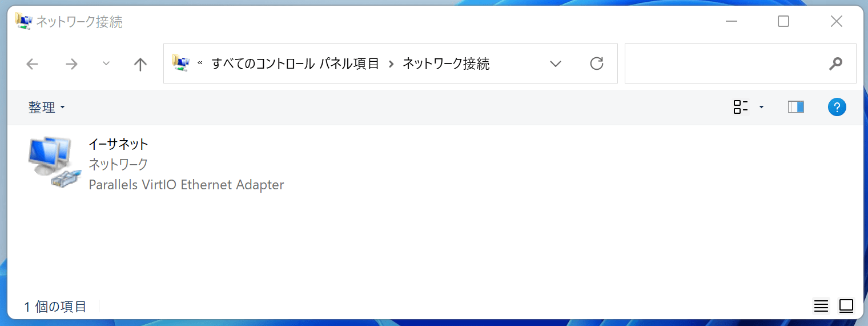
Task: Click the Back navigation arrow
Action: click(33, 64)
